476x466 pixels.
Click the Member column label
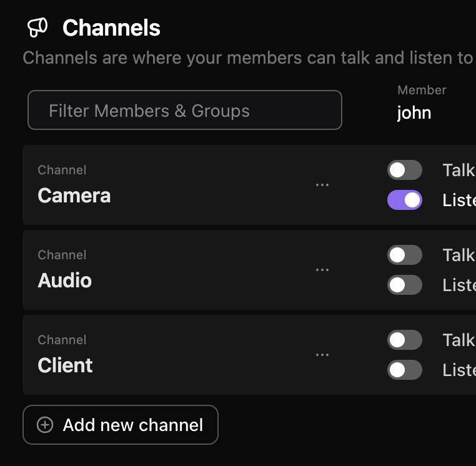(422, 90)
